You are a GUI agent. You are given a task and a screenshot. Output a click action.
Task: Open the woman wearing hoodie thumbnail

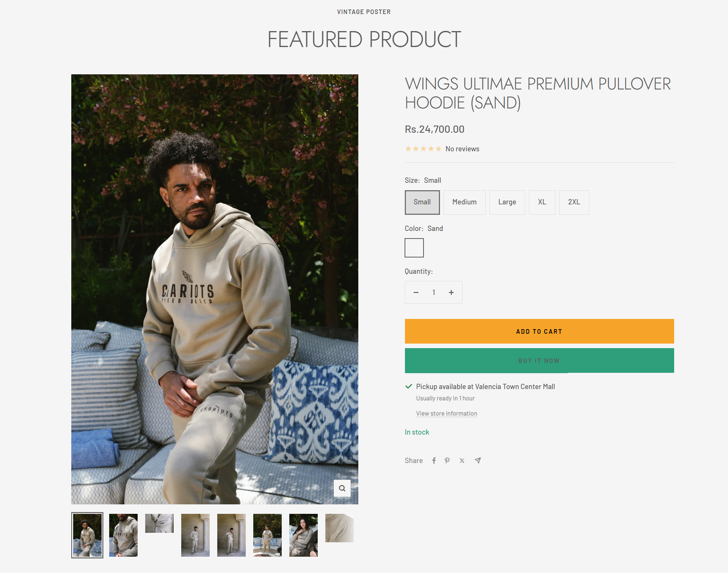coord(303,535)
